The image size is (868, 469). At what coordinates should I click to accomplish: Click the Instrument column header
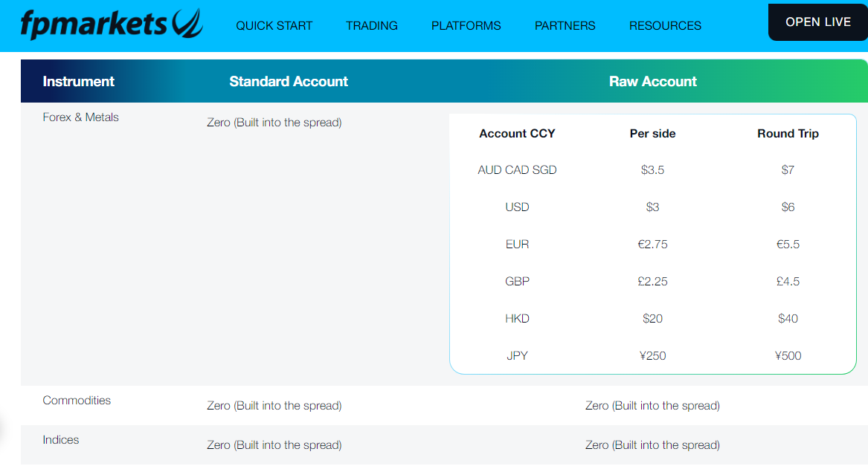click(79, 80)
